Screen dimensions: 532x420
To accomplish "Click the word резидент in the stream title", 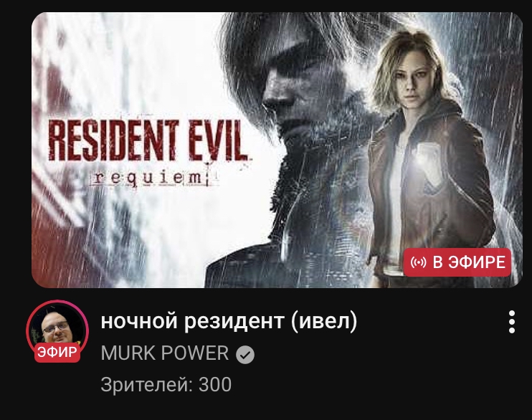I will point(234,320).
